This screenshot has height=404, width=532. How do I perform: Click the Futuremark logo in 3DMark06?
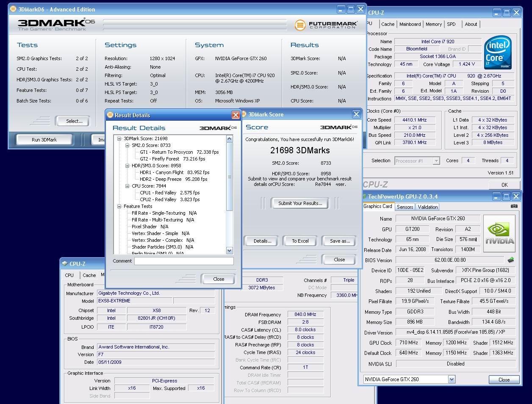pos(326,25)
